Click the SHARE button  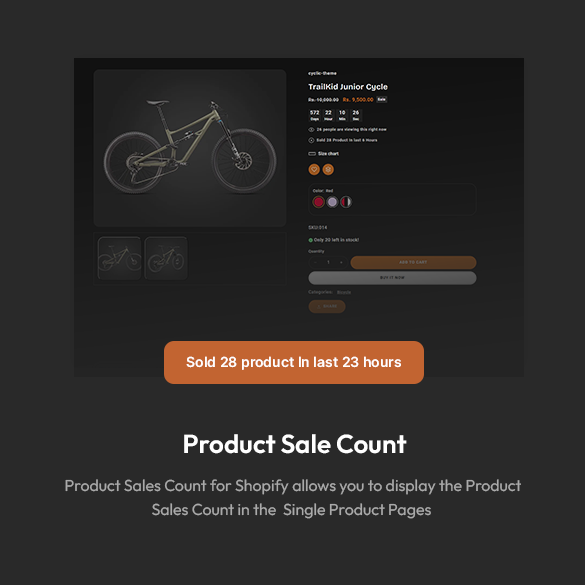pyautogui.click(x=327, y=306)
